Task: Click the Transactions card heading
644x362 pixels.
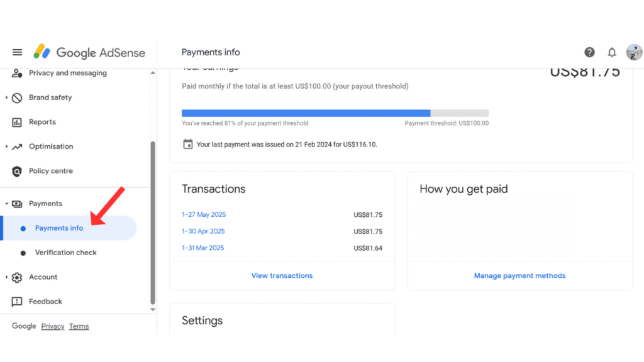Action: 214,189
